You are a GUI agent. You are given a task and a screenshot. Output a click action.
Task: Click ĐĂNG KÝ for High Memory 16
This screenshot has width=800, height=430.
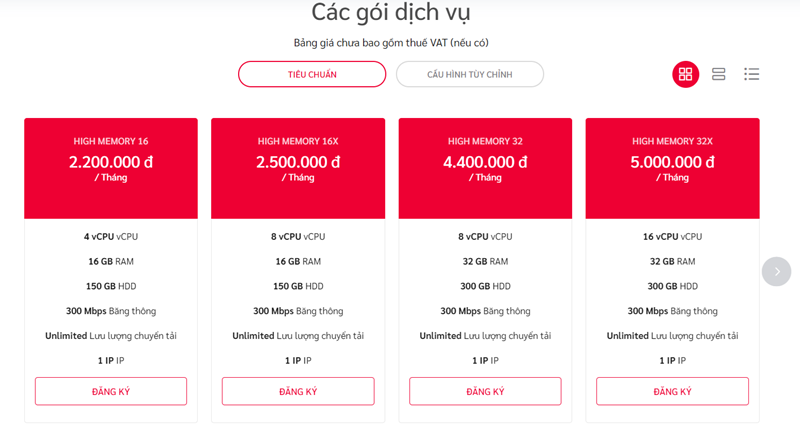[x=111, y=391]
